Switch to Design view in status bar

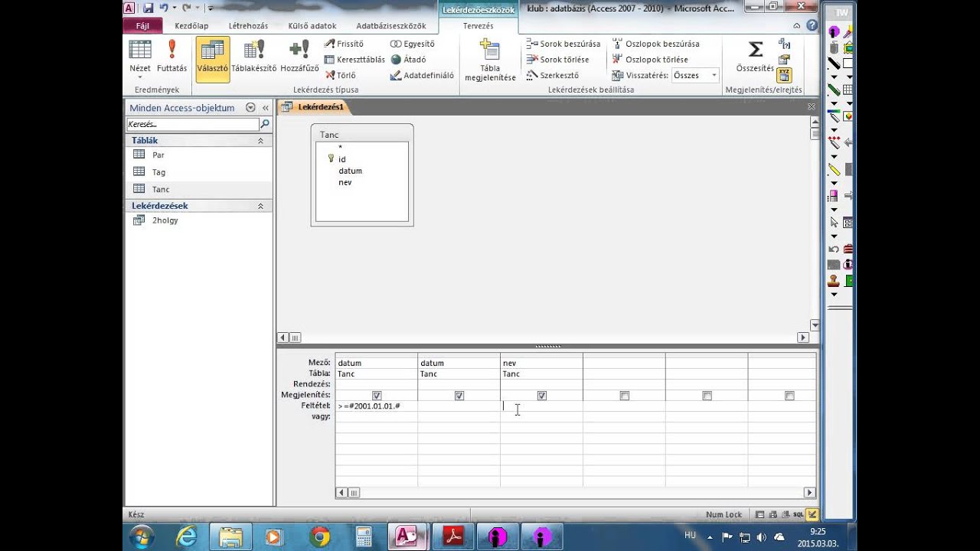[x=812, y=515]
